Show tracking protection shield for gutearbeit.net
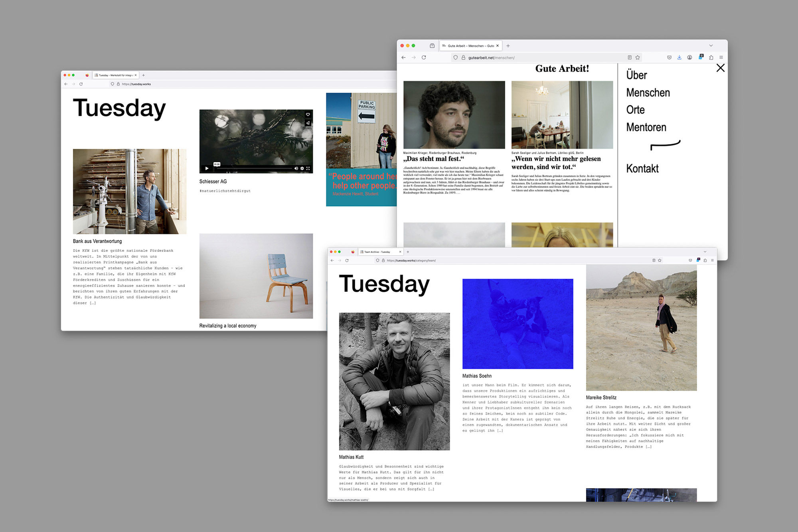The height and width of the screenshot is (532, 798). tap(456, 57)
